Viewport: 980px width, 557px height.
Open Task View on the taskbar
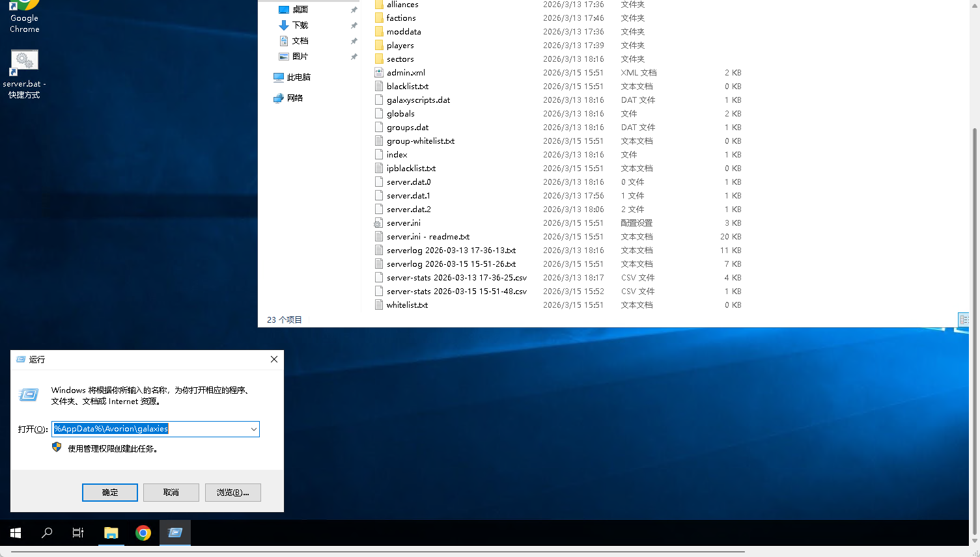point(78,533)
